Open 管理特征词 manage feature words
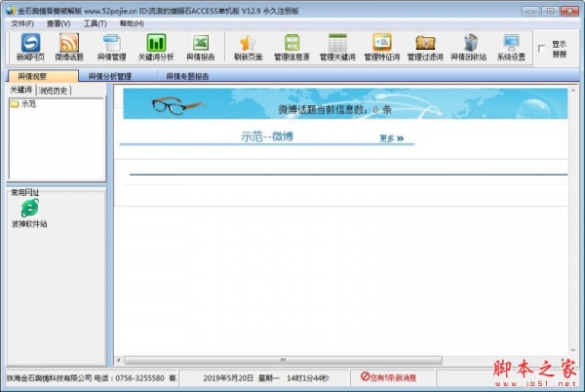The image size is (585, 392). (381, 48)
